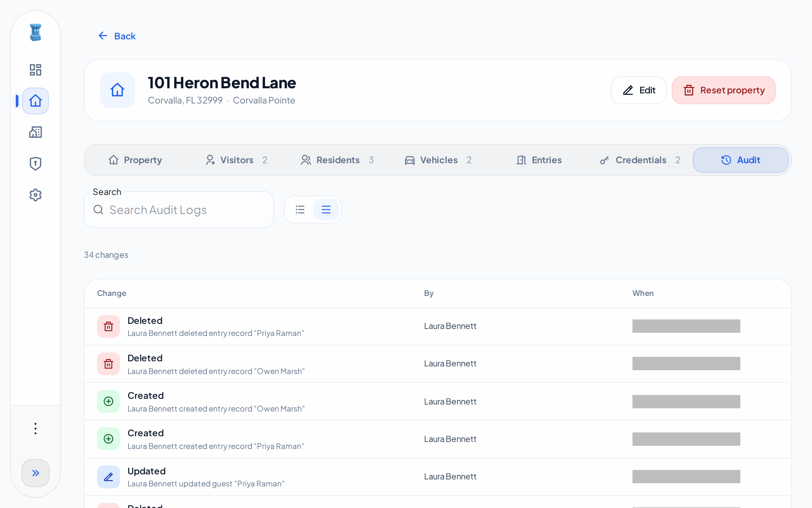Select the home properties icon in sidebar

[36, 101]
